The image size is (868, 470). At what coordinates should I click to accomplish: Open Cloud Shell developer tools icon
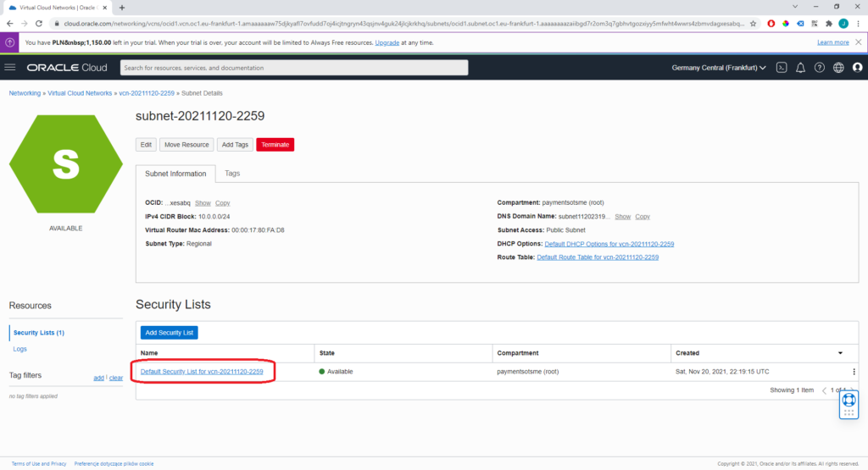pos(781,68)
